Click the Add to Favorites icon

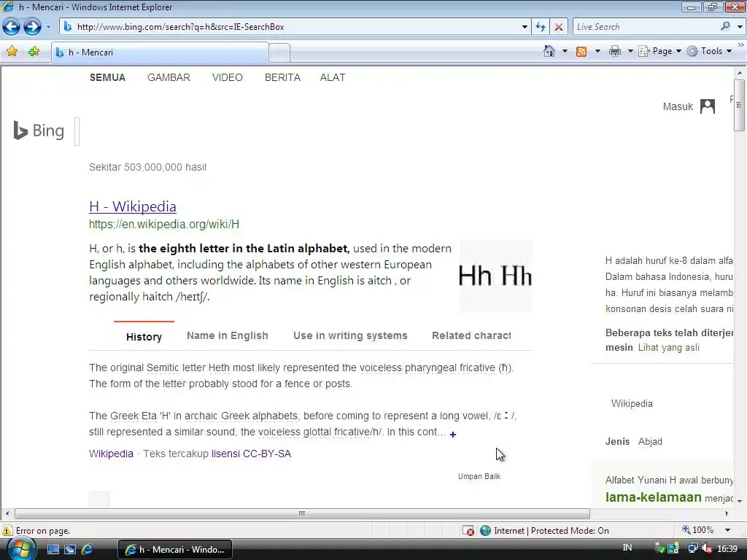(x=34, y=52)
